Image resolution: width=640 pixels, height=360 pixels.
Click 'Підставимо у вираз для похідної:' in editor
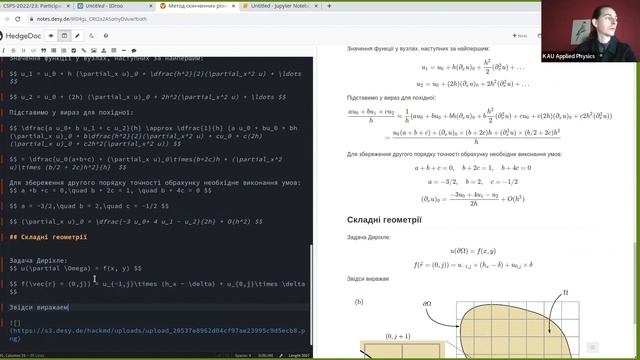(71, 112)
